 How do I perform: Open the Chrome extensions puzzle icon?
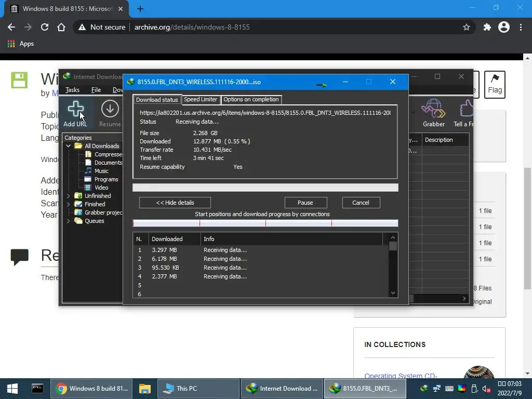coord(487,27)
